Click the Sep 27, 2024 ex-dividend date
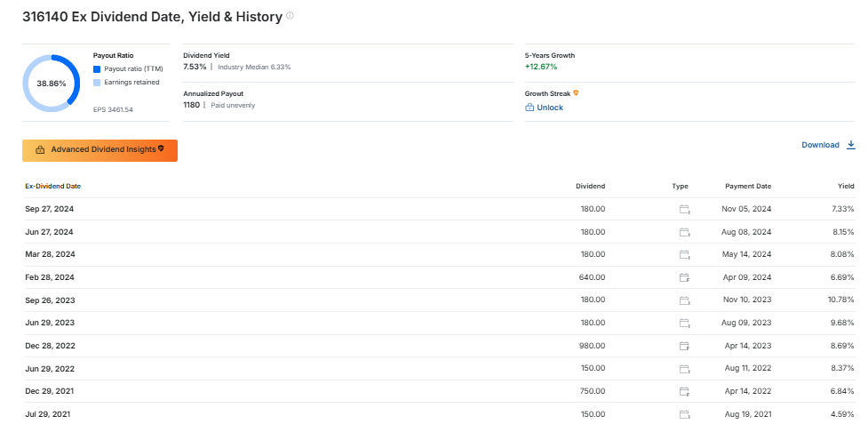The height and width of the screenshot is (424, 868). tap(49, 209)
